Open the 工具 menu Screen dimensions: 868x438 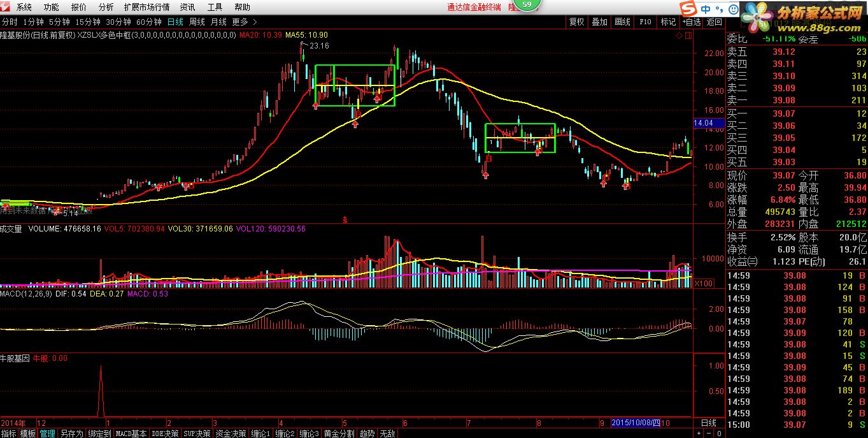(215, 7)
